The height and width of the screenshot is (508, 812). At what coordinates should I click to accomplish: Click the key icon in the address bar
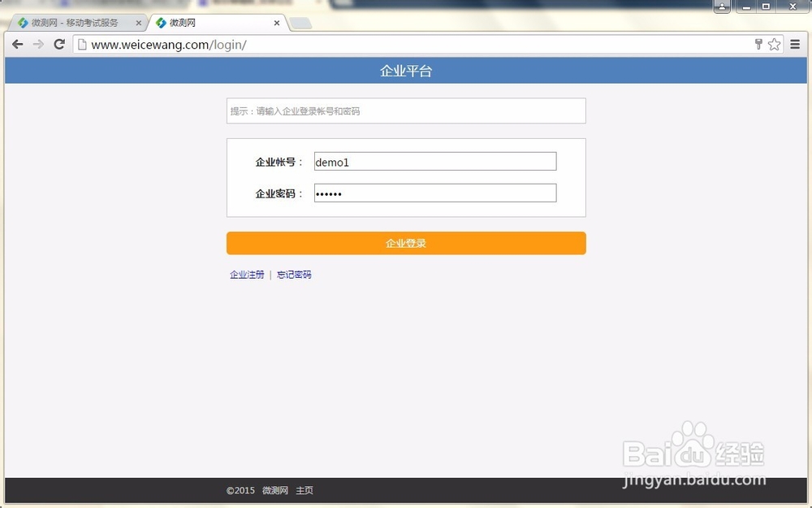pyautogui.click(x=758, y=45)
